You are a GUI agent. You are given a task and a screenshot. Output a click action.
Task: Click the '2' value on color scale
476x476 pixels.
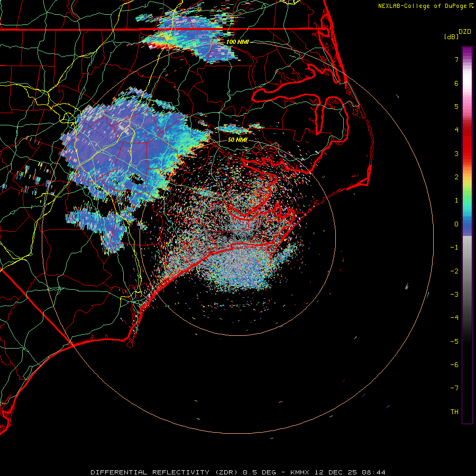[456, 177]
